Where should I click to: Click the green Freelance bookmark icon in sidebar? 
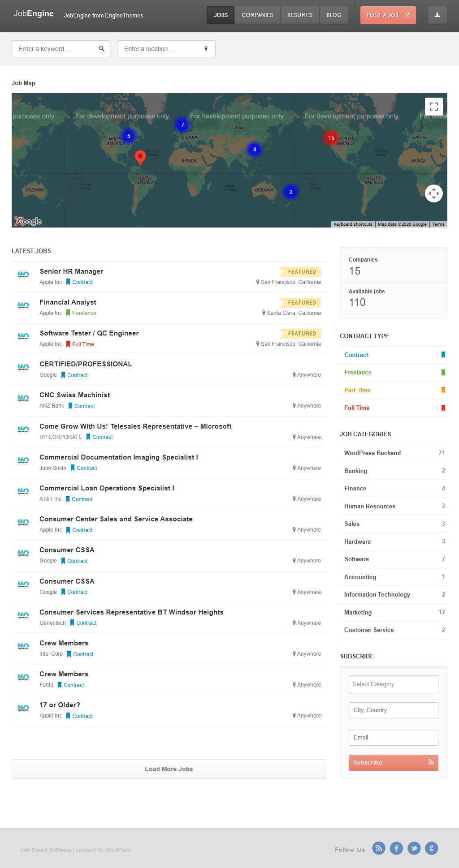click(443, 373)
